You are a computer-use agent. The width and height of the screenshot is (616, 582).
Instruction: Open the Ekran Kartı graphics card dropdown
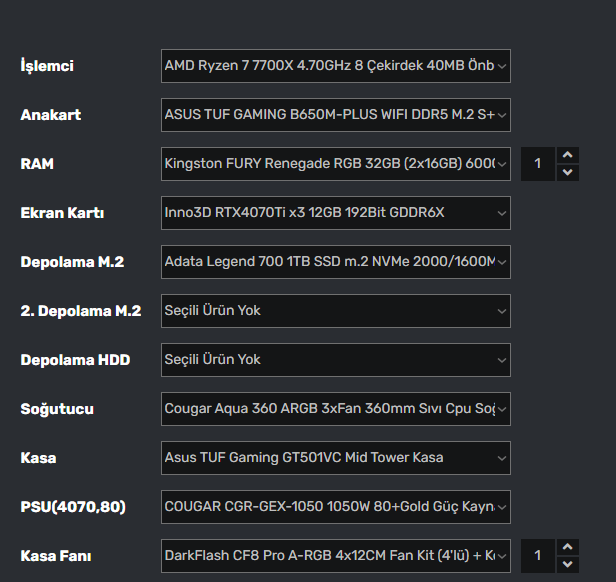click(335, 213)
